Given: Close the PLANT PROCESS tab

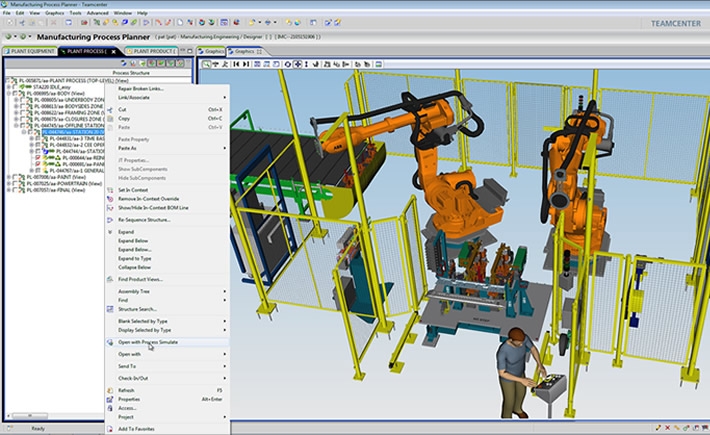Looking at the screenshot, I should point(114,52).
